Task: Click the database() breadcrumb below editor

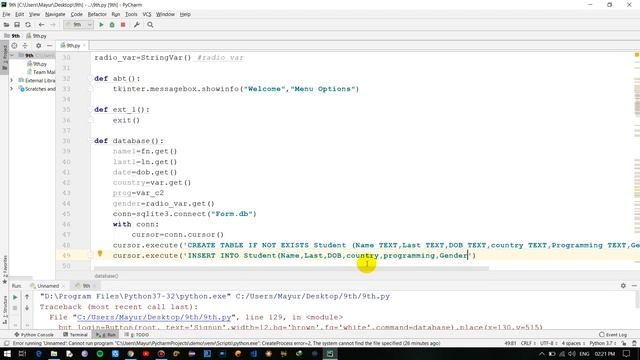Action: coord(106,276)
